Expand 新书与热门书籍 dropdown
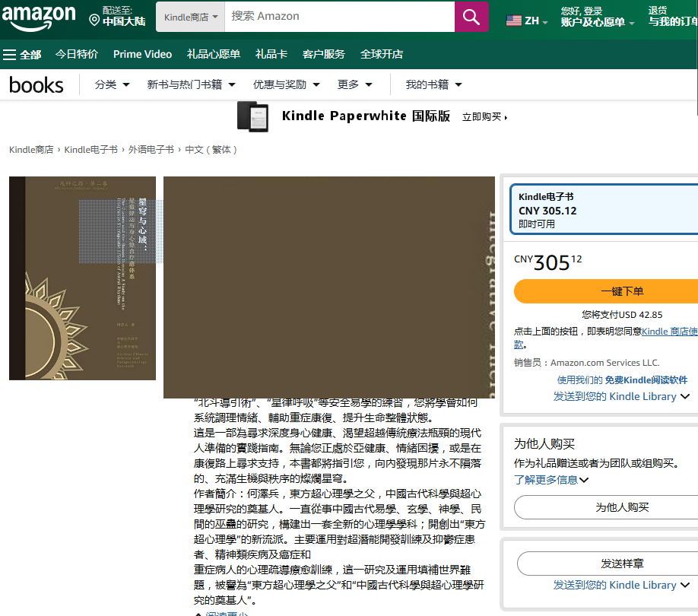 (x=191, y=84)
